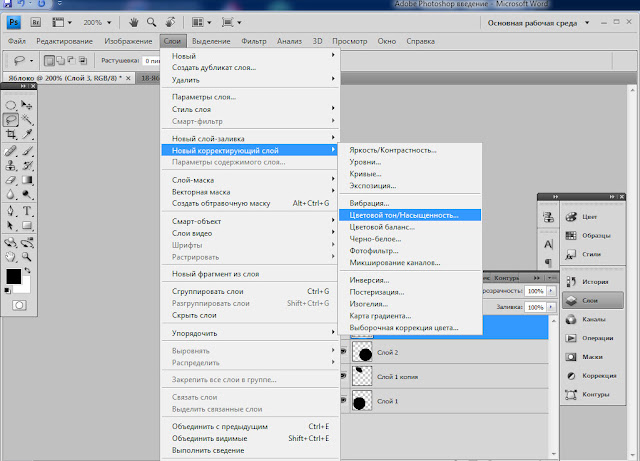Choose Цветовой тон/Насыщенность from submenu
This screenshot has width=640, height=461.
click(410, 215)
